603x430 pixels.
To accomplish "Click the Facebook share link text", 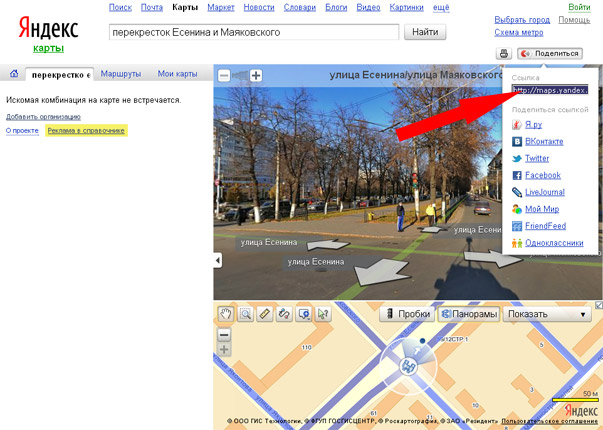I will click(x=543, y=175).
